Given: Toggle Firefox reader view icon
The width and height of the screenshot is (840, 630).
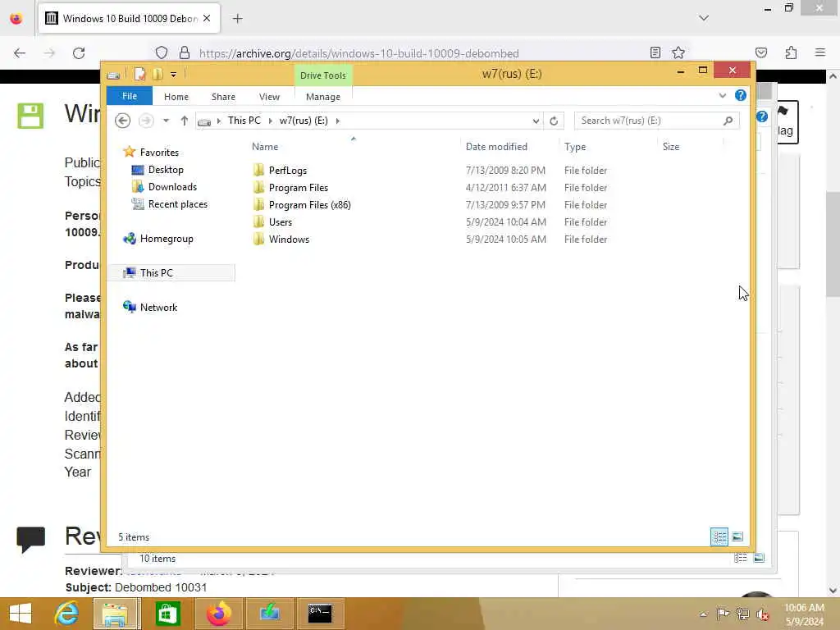Looking at the screenshot, I should pyautogui.click(x=655, y=52).
